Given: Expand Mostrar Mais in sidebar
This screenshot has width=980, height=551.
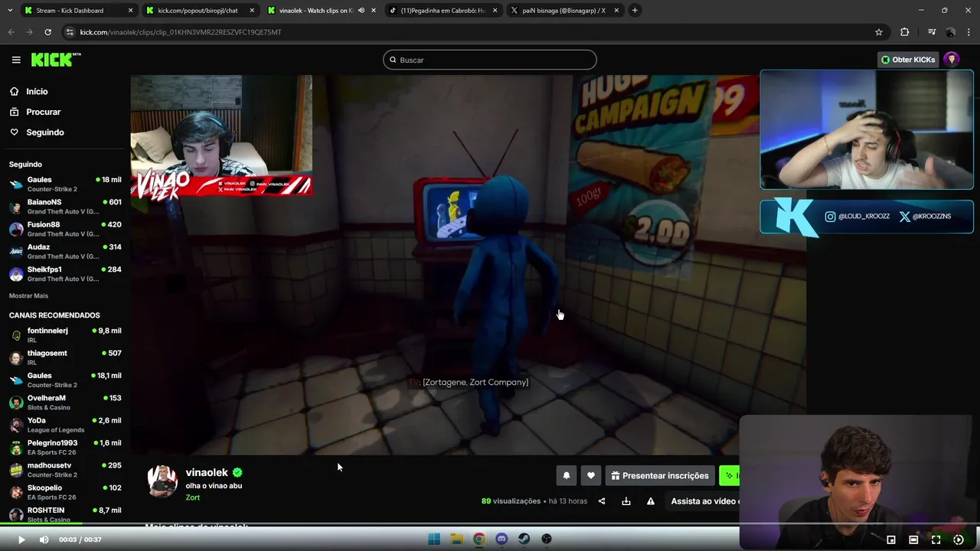Looking at the screenshot, I should [28, 295].
